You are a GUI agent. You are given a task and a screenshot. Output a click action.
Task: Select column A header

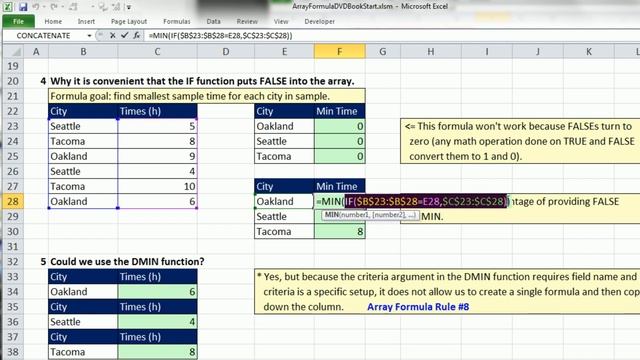[x=36, y=51]
